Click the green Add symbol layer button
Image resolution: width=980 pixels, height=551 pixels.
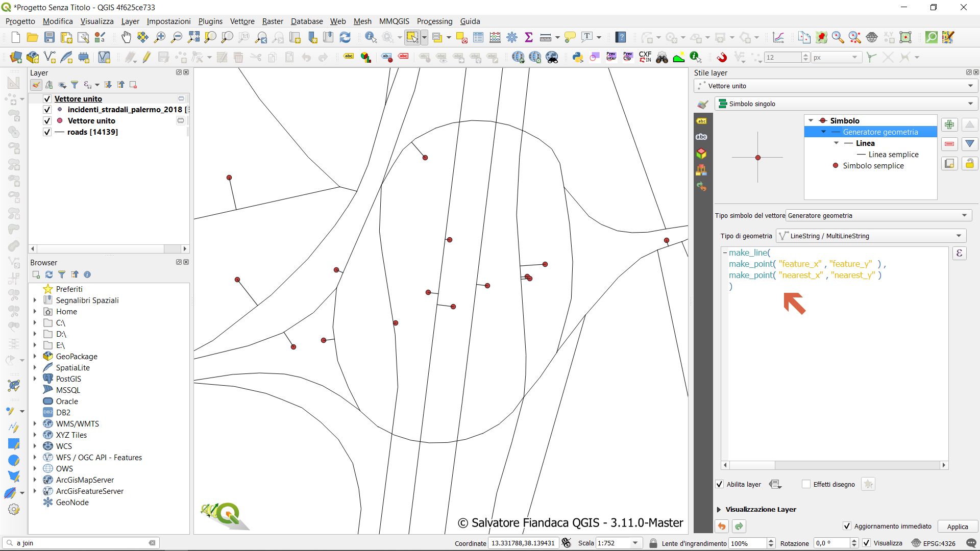tap(949, 124)
